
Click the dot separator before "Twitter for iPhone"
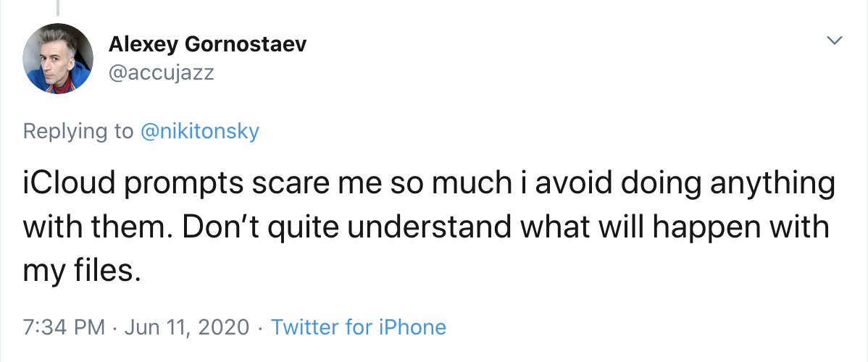tap(261, 327)
